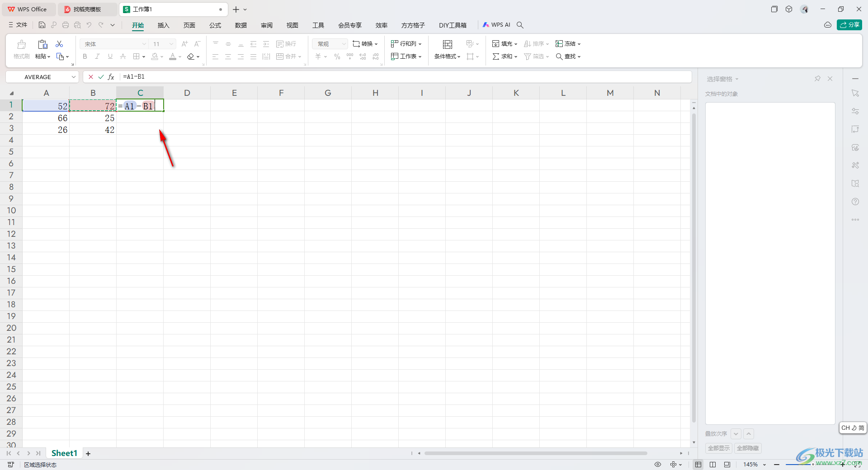
Task: Click the green Share (分享) button
Action: point(849,25)
